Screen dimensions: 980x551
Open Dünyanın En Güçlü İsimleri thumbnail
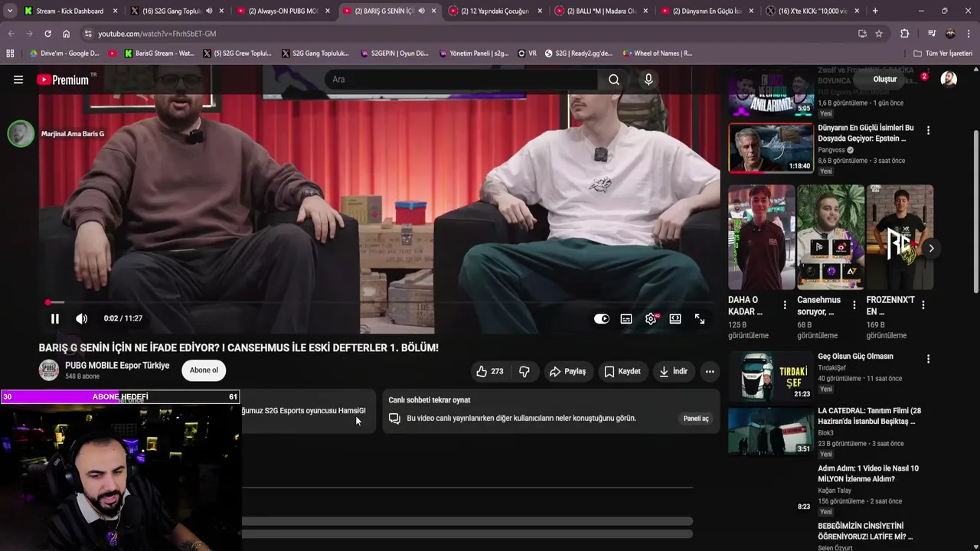click(x=771, y=148)
